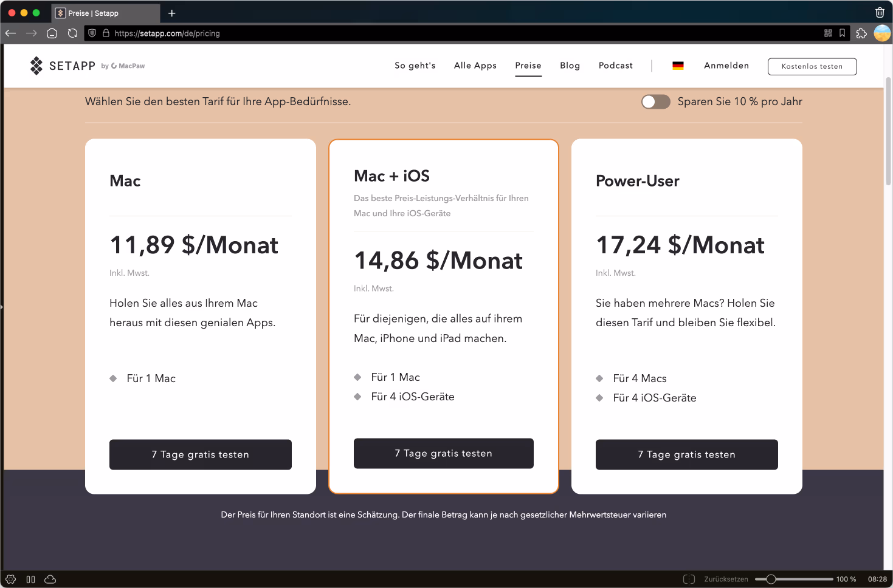
Task: Click the Sparen Sie 10 % pro Jahr label
Action: 740,101
